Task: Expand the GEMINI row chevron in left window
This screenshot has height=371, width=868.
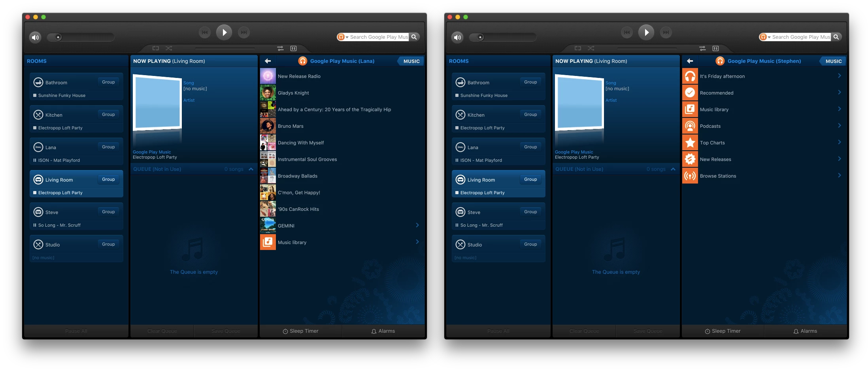Action: pos(417,225)
